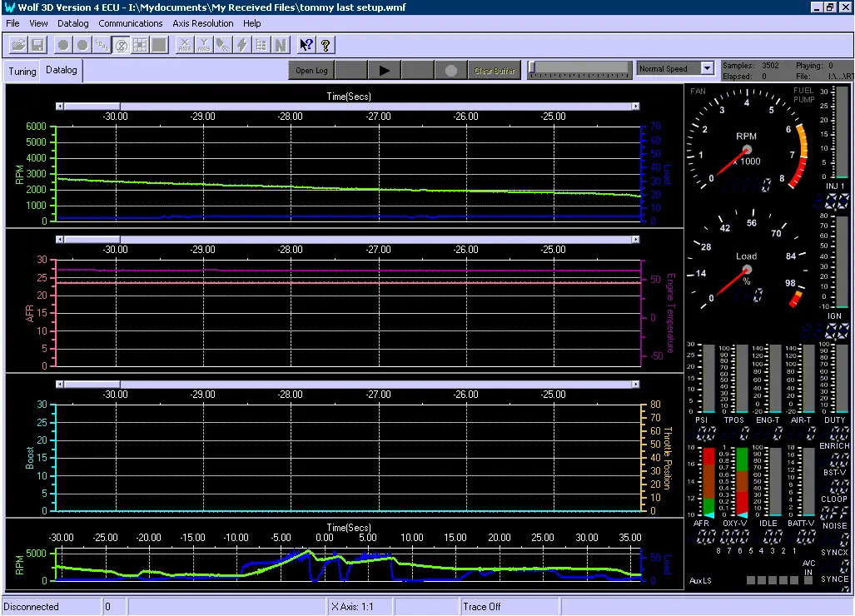855x616 pixels.
Task: Toggle the N toolbar button
Action: (281, 45)
